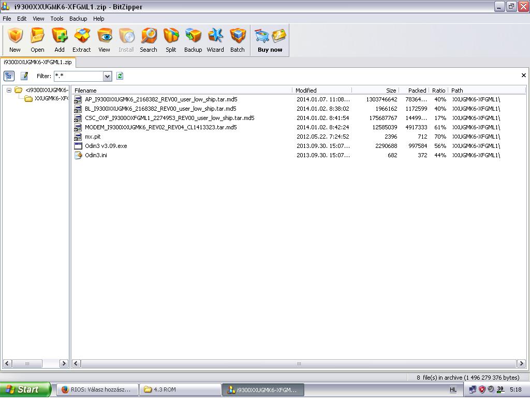
Task: Close the archive tab with the X
Action: click(x=524, y=76)
